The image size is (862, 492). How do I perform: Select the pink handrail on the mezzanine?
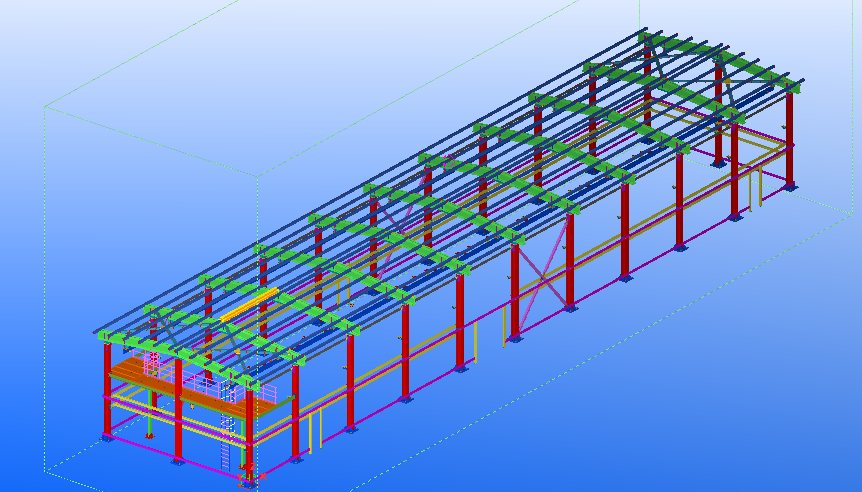tap(196, 383)
